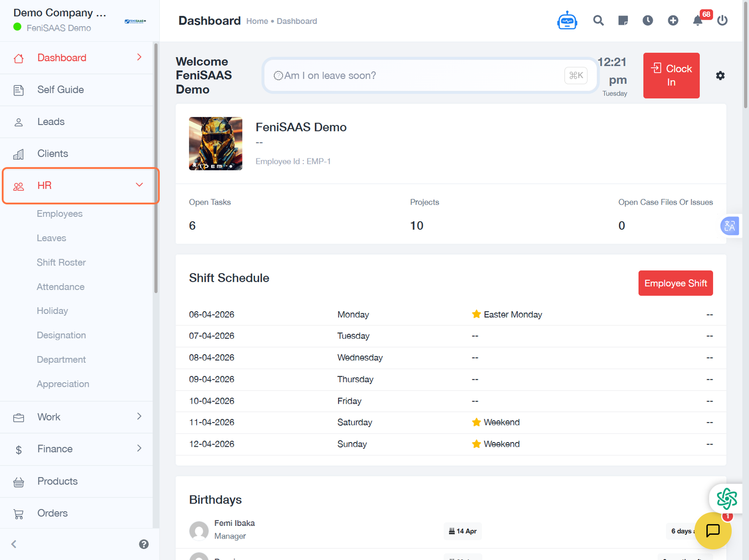Viewport: 749px width, 560px height.
Task: Open notifications bell with 68 badge
Action: pos(698,21)
